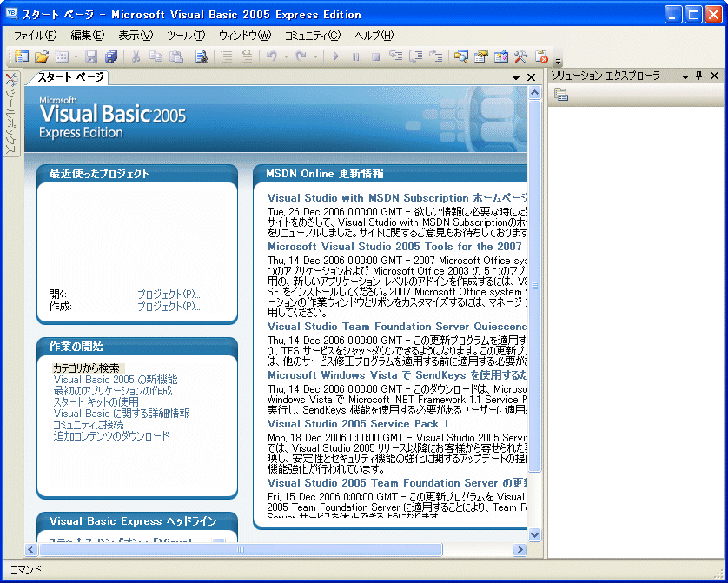The width and height of the screenshot is (728, 583).
Task: Click the Open File folder icon
Action: click(42, 56)
